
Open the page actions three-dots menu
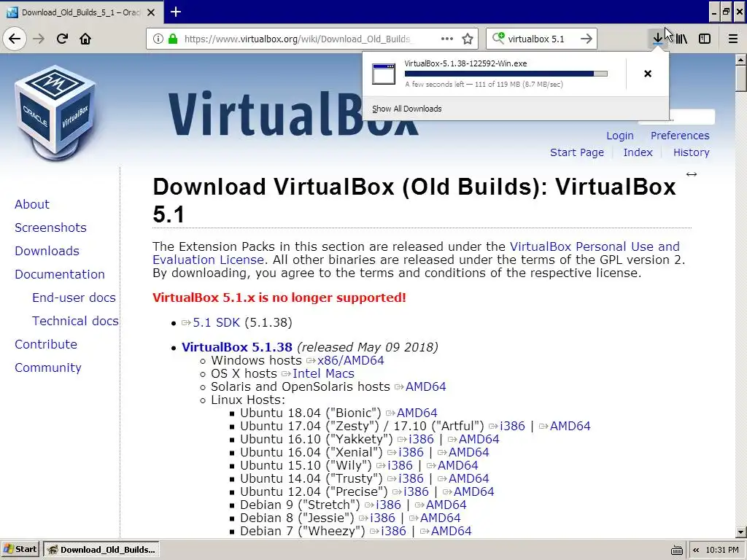pyautogui.click(x=447, y=39)
